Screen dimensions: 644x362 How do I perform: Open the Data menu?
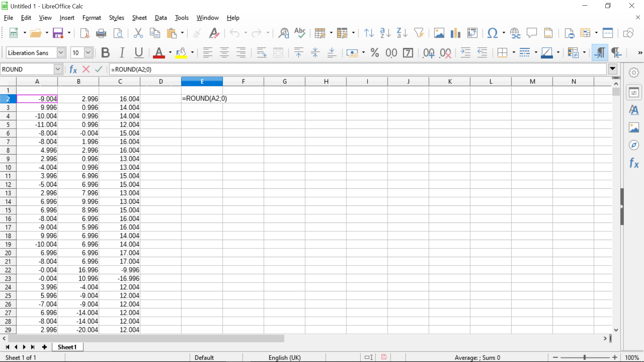tap(161, 18)
